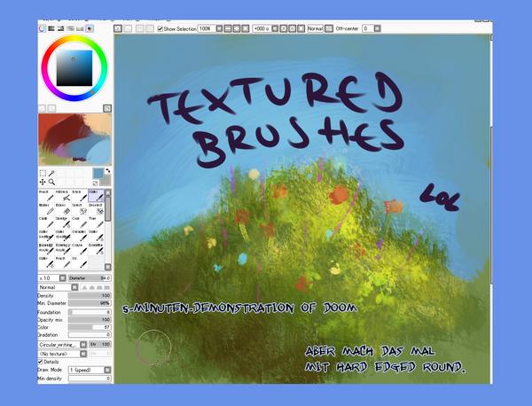Adjust the Foundation slider
This screenshot has width=532, height=406.
(90, 312)
